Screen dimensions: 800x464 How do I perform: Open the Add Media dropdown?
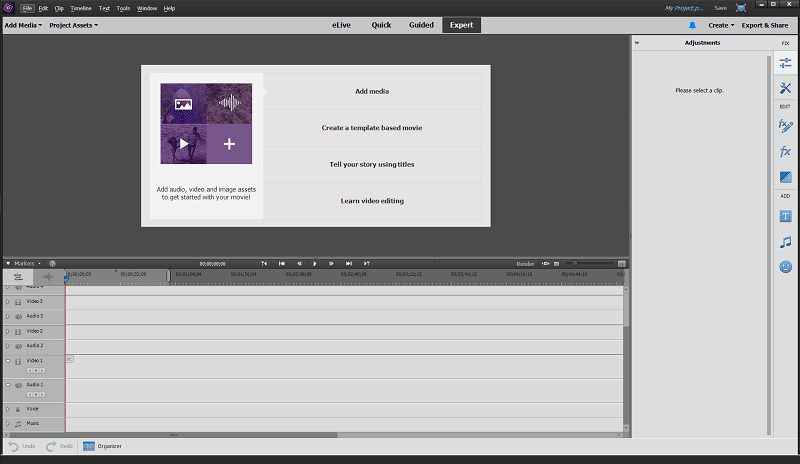pyautogui.click(x=23, y=25)
